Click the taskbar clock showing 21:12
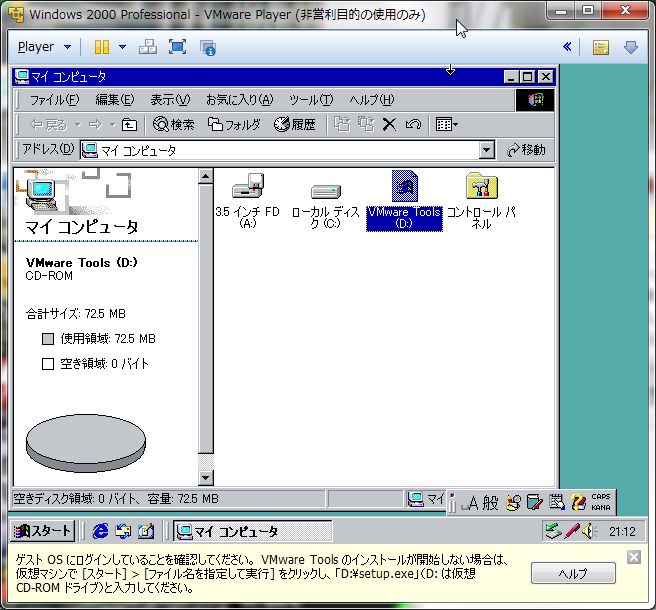Viewport: 656px width, 610px height. coord(622,532)
